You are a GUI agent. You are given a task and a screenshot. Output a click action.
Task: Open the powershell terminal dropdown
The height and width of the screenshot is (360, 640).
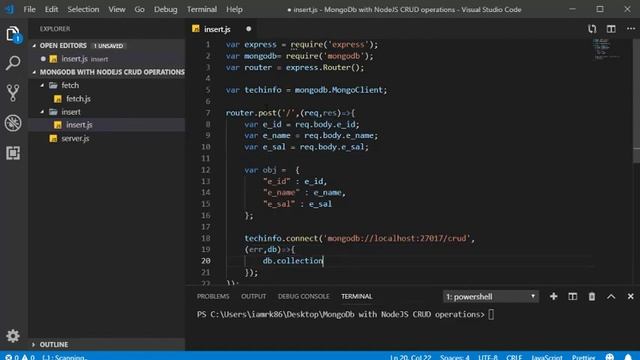[x=491, y=296]
